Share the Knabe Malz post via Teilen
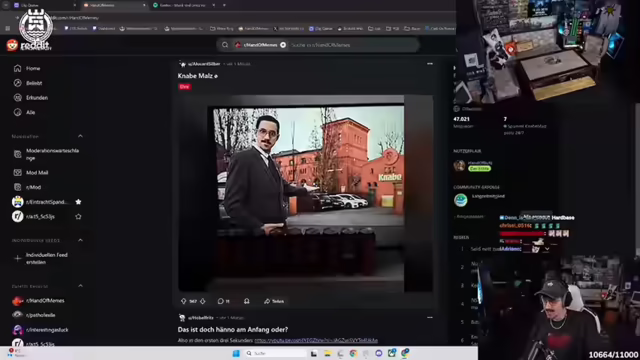The height and width of the screenshot is (360, 640). (274, 301)
